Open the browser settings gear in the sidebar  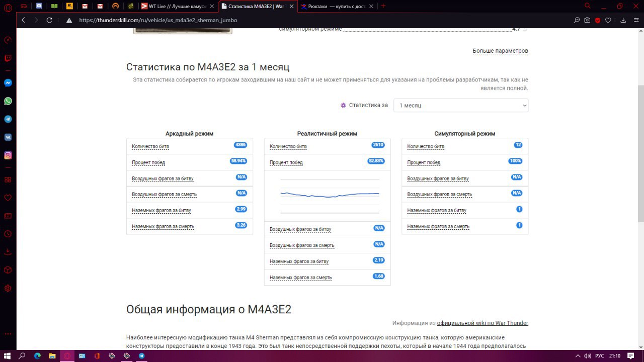click(x=8, y=288)
